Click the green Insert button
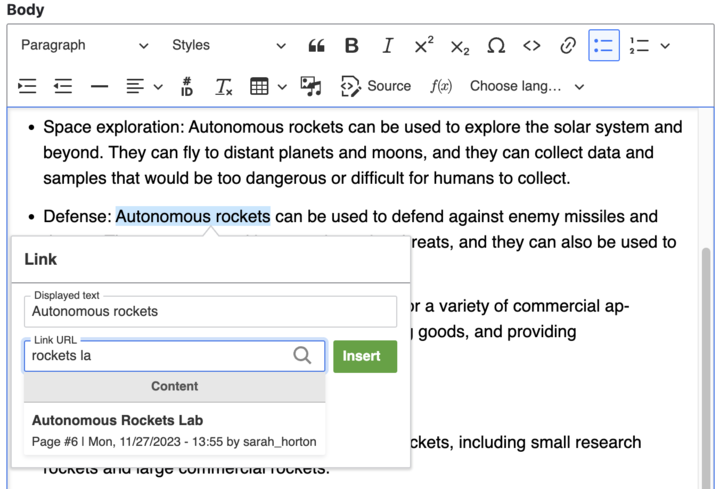 tap(365, 356)
